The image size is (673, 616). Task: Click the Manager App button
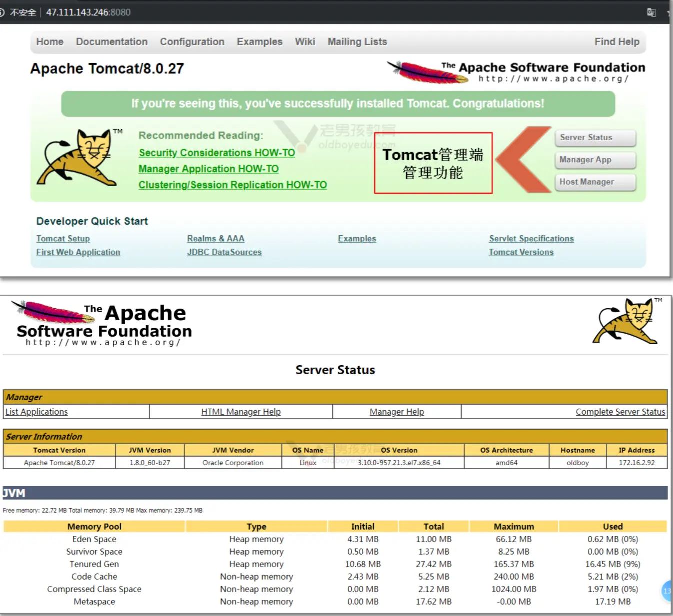pos(595,160)
